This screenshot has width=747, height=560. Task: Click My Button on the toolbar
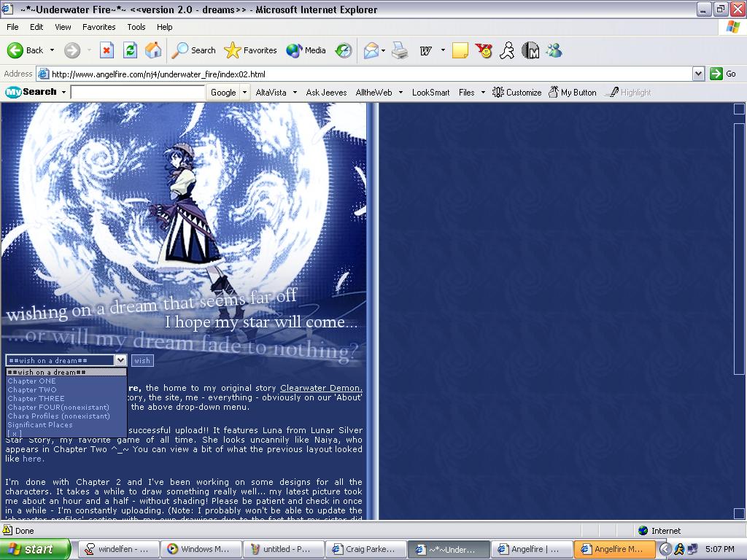(x=572, y=93)
